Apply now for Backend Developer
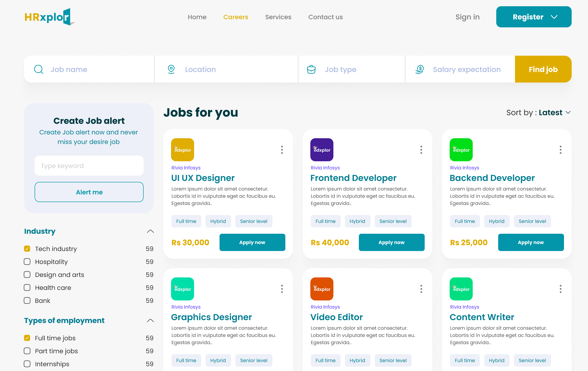This screenshot has height=371, width=588. point(531,242)
